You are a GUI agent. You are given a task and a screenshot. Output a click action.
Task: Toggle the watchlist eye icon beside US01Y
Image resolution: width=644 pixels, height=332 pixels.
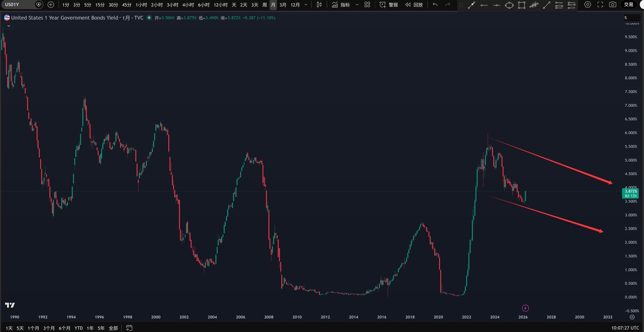point(38,4)
